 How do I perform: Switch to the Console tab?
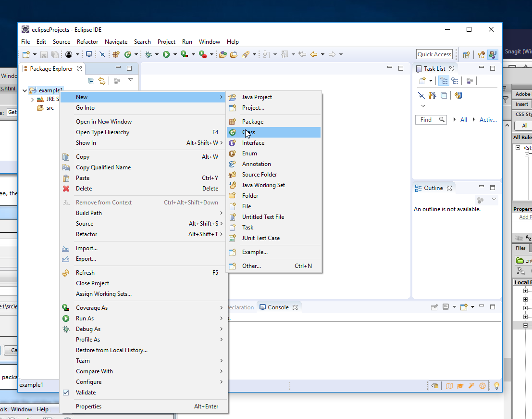278,307
